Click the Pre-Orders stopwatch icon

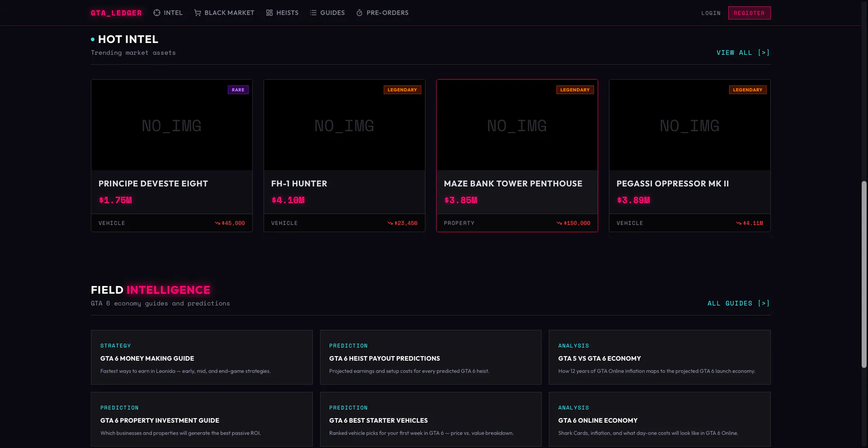tap(359, 13)
